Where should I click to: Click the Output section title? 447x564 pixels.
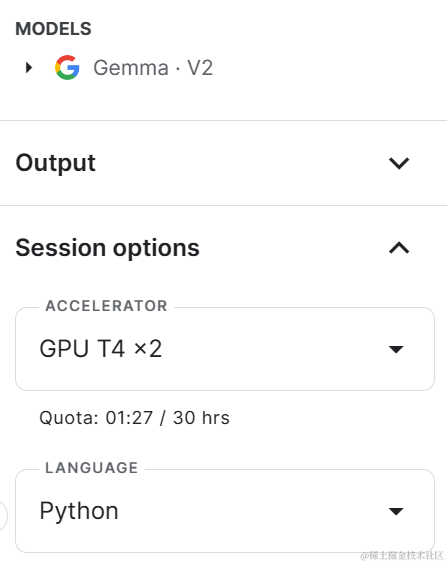[x=55, y=163]
